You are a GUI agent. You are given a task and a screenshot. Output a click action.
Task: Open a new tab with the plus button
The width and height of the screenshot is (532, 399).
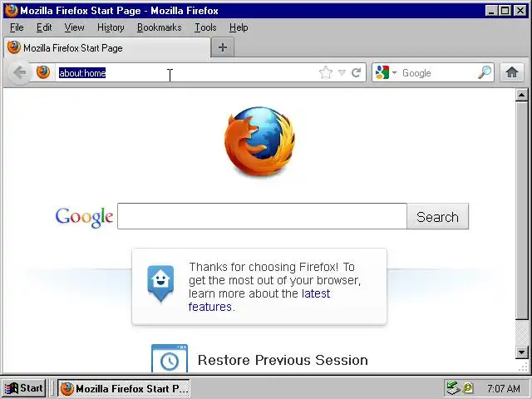[x=223, y=47]
